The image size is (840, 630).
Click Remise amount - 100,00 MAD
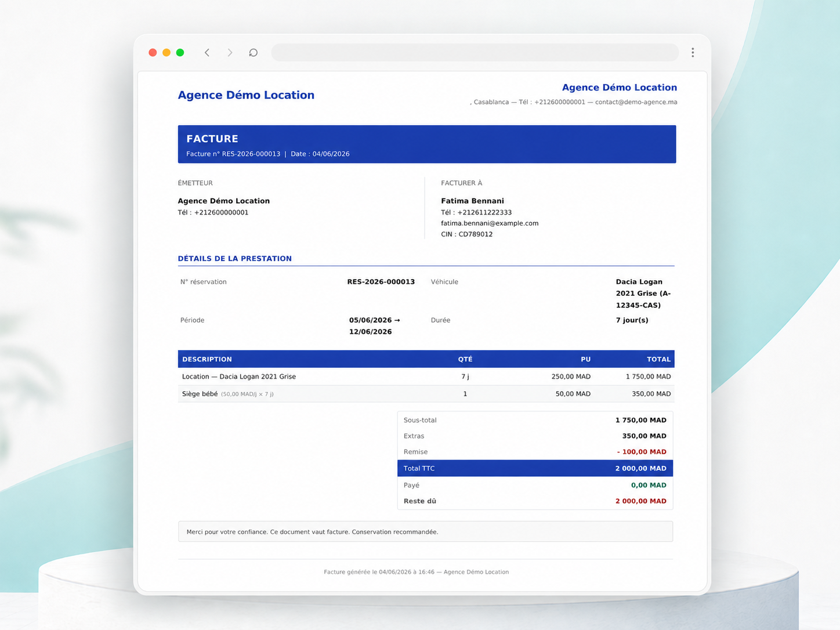pyautogui.click(x=642, y=452)
